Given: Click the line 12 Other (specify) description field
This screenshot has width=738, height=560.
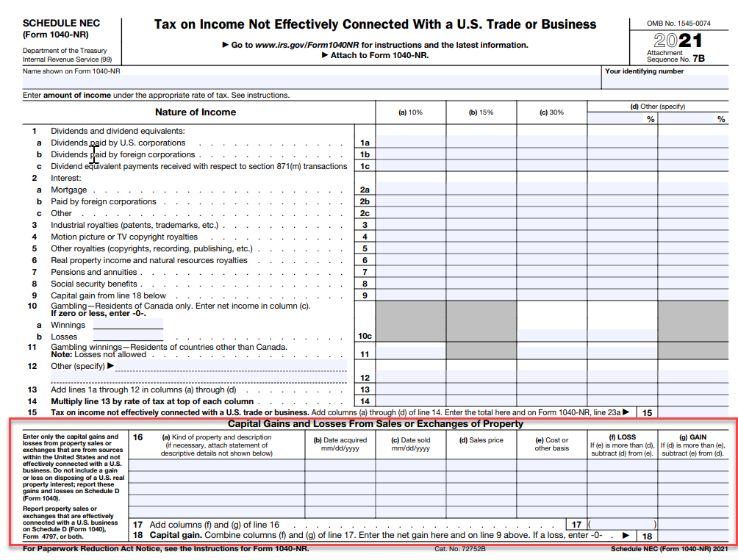Looking at the screenshot, I should [x=231, y=366].
